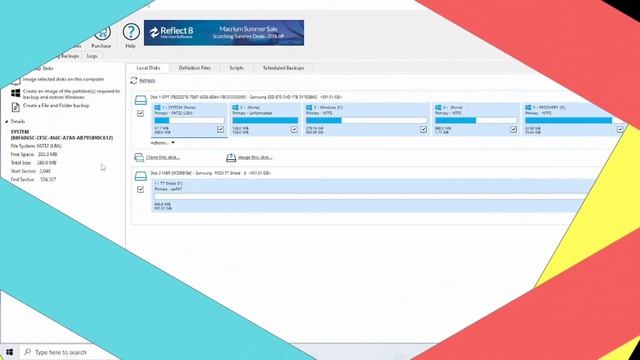Click the Start Sector 2,048 detail
Viewport: 640px width, 360px height.
(31, 171)
